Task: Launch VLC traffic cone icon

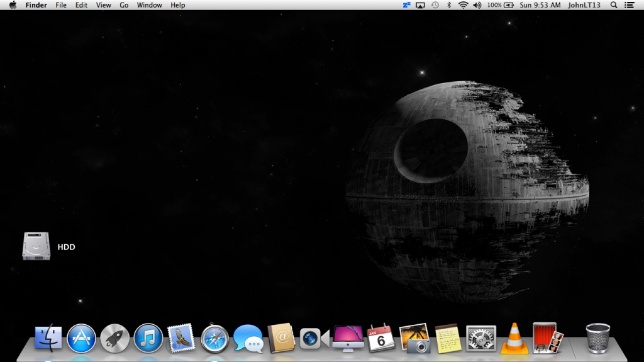Action: pos(514,338)
